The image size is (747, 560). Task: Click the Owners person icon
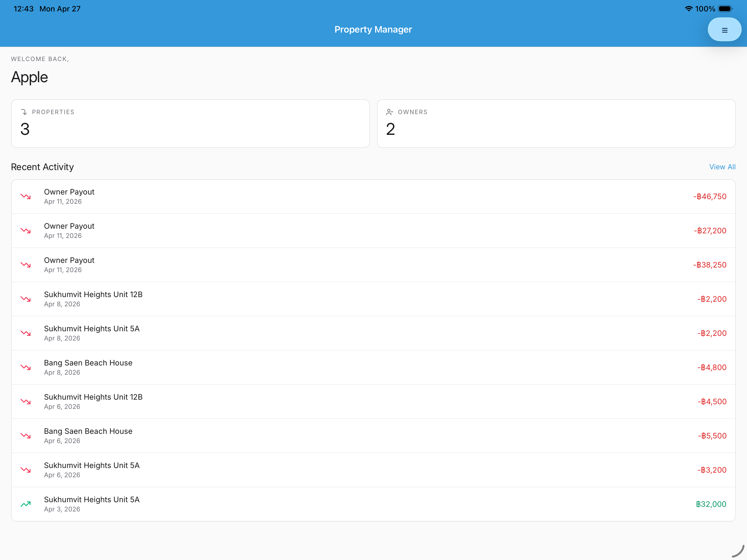click(390, 112)
